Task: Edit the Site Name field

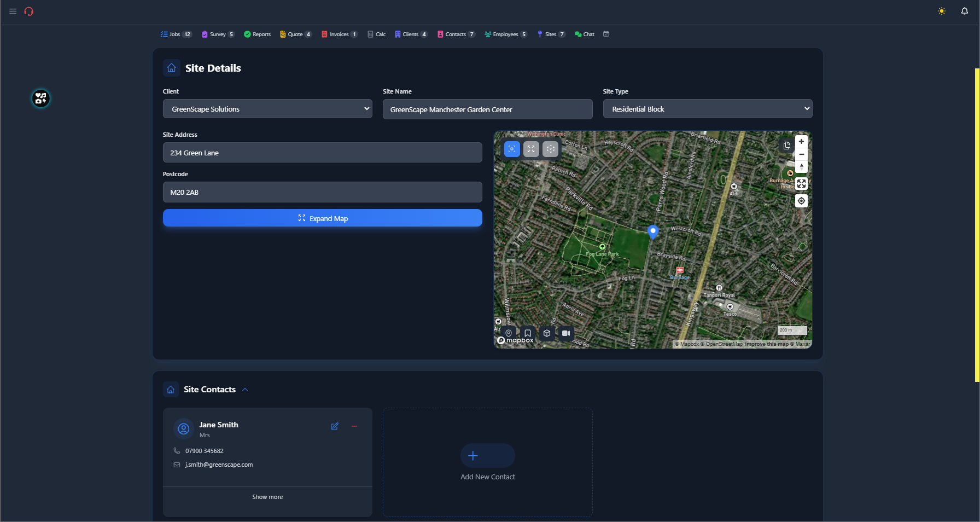Action: (x=488, y=109)
